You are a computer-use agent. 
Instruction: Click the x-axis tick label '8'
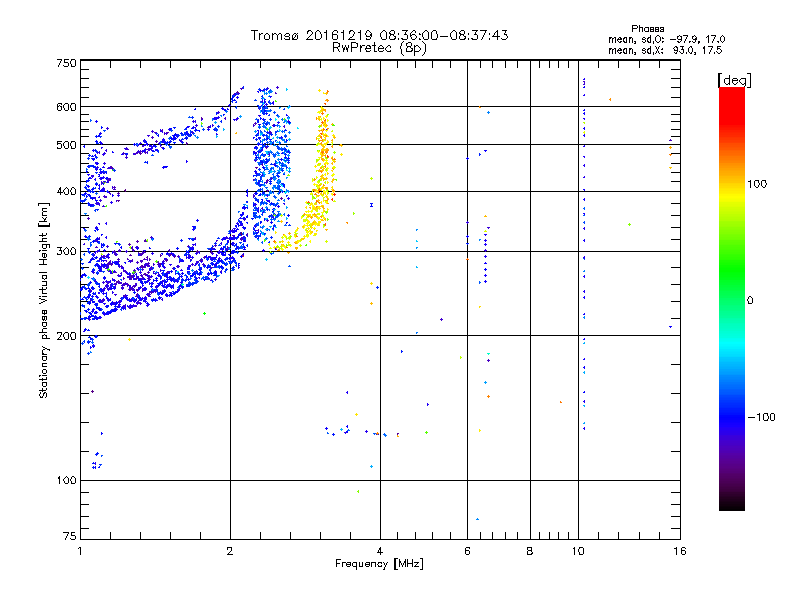tap(530, 551)
